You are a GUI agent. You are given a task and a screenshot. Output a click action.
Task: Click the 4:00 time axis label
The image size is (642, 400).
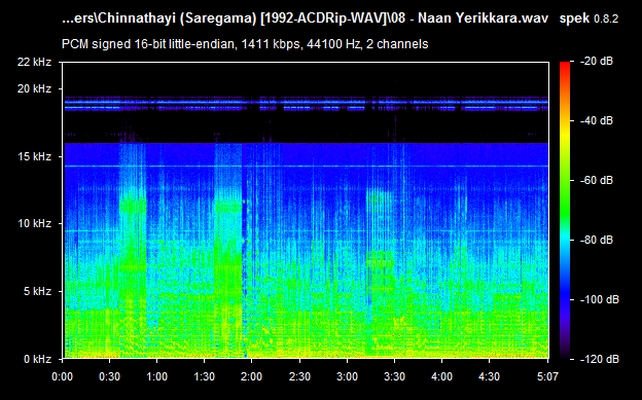point(442,376)
